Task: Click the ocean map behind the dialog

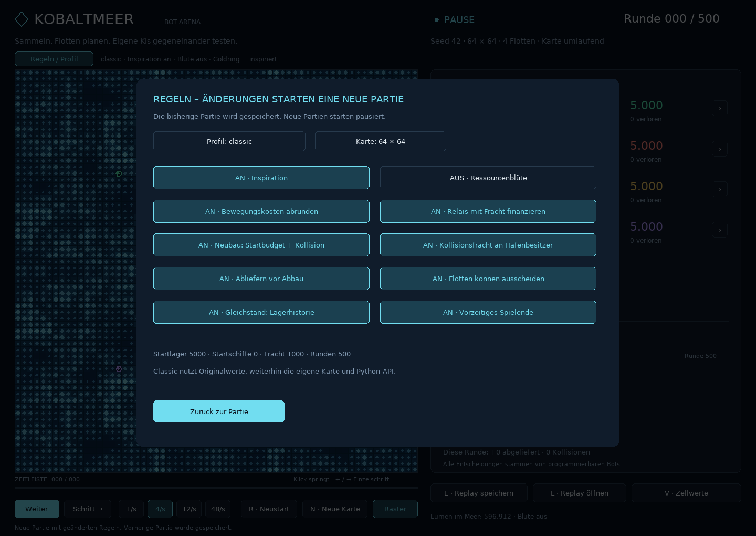Action: (75, 271)
